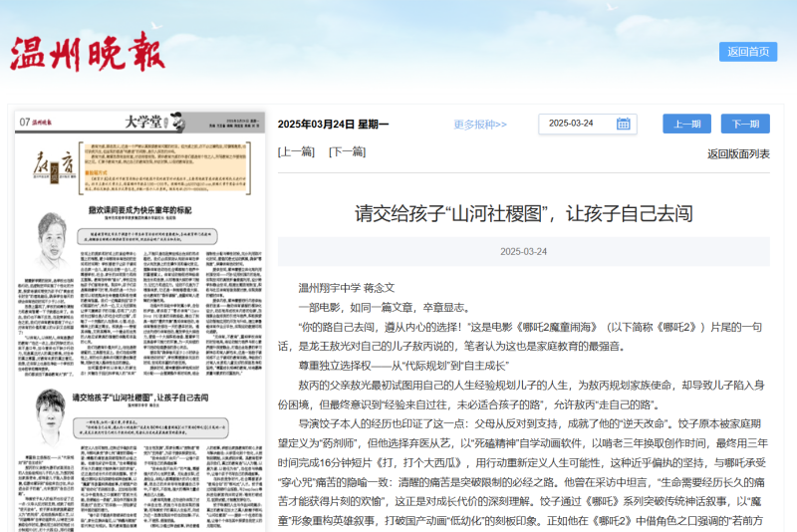
Task: Click the 返回首页 button
Action: click(747, 52)
